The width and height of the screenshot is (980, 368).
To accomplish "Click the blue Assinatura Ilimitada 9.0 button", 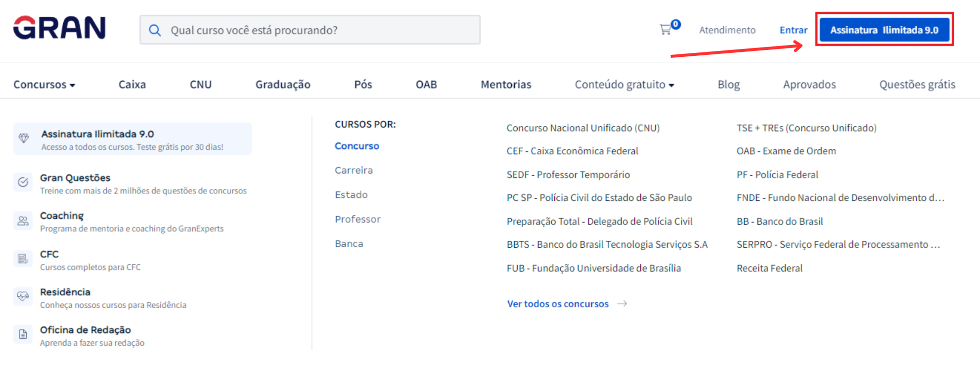I will (x=884, y=30).
